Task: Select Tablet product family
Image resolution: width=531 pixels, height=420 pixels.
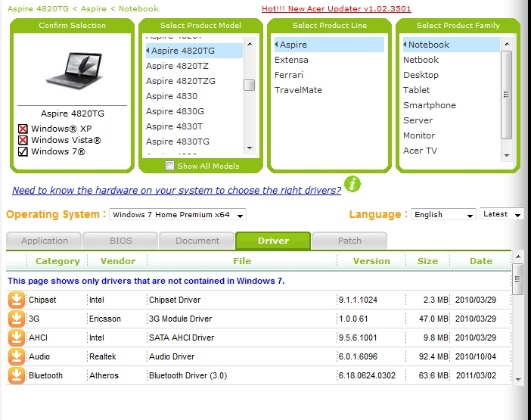Action: [x=416, y=90]
